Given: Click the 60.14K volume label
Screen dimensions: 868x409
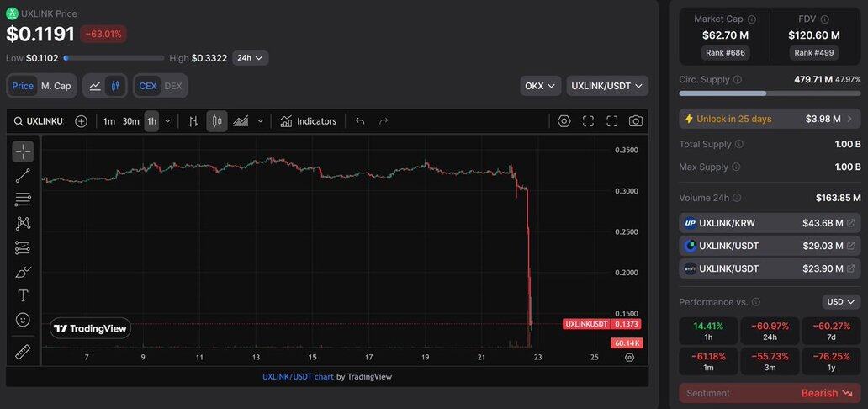Looking at the screenshot, I should pyautogui.click(x=627, y=343).
